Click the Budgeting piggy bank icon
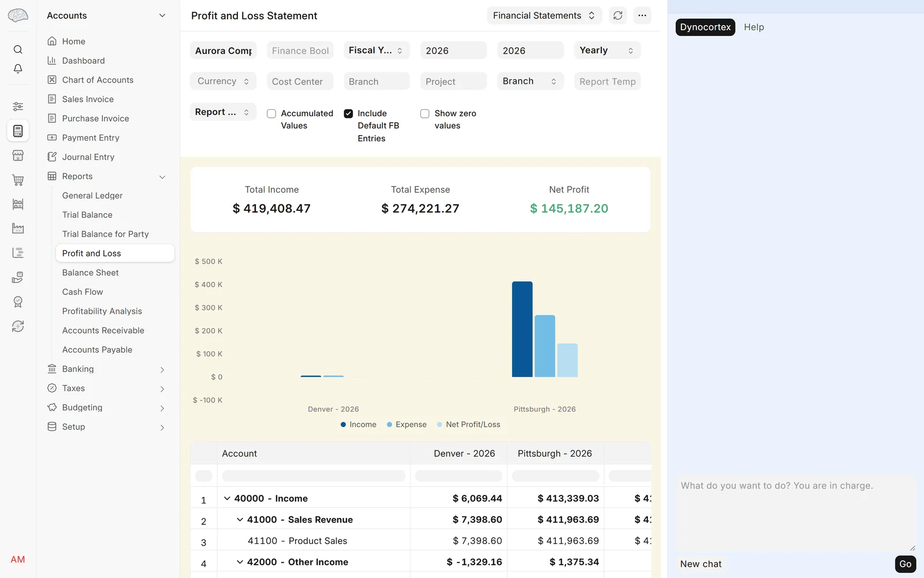This screenshot has width=924, height=578. (52, 407)
